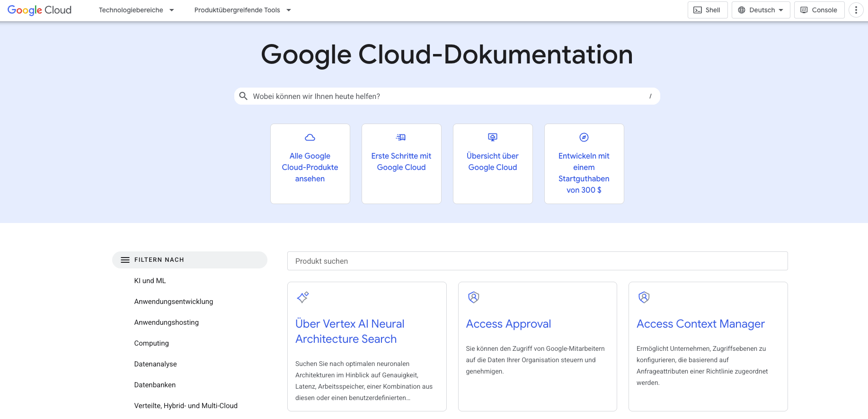Filter by KI und ML
868x419 pixels.
pos(150,281)
